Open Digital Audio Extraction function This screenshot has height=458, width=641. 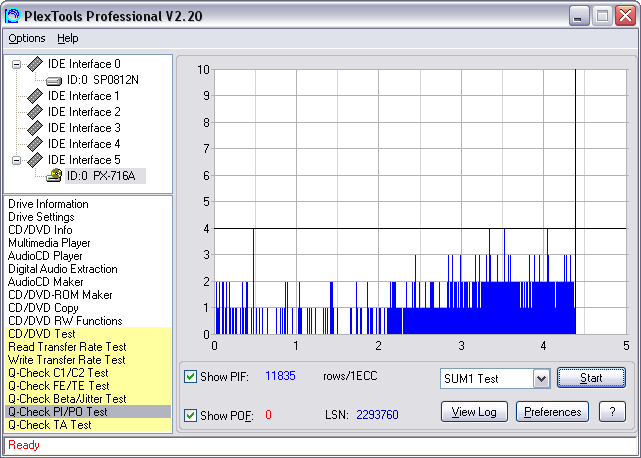click(63, 269)
